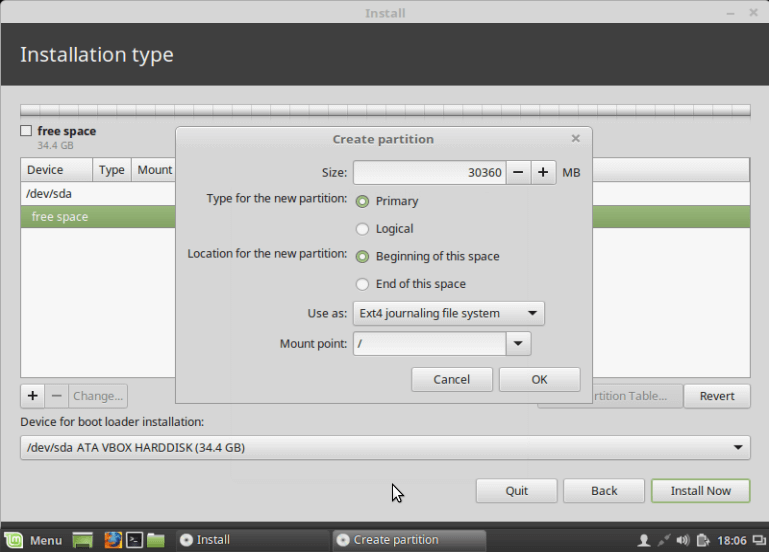Open the file manager folder icon

pyautogui.click(x=156, y=540)
